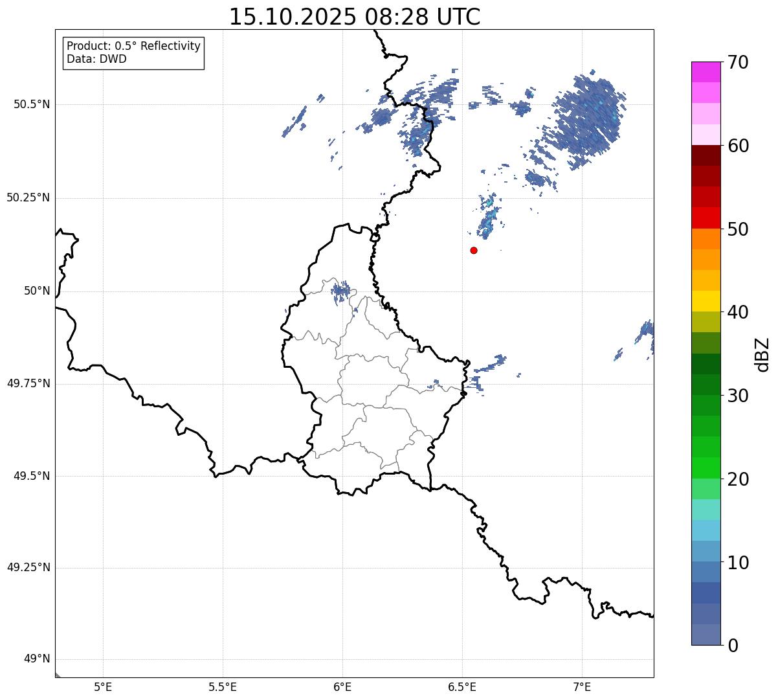Click the 10 colorbar tick label
The image size is (778, 700).
738,562
